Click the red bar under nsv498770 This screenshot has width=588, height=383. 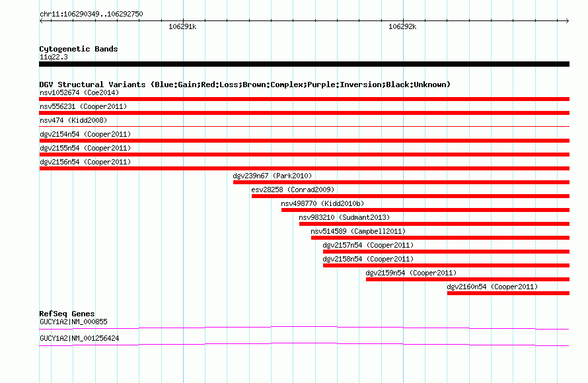[425, 210]
